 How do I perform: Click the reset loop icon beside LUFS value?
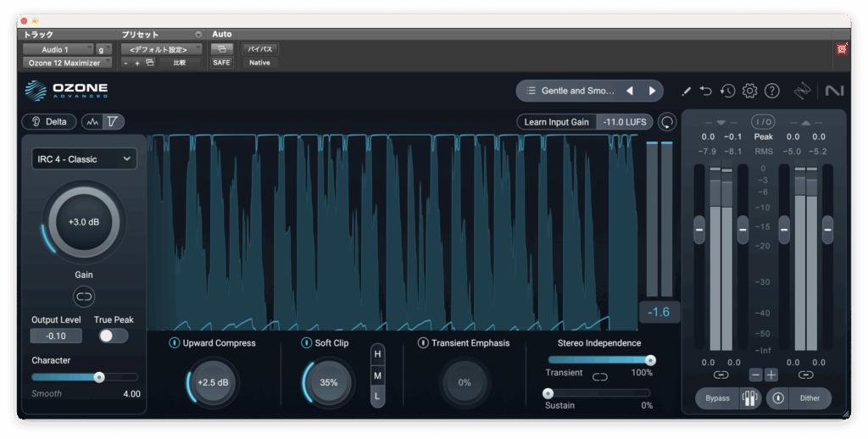tap(668, 122)
